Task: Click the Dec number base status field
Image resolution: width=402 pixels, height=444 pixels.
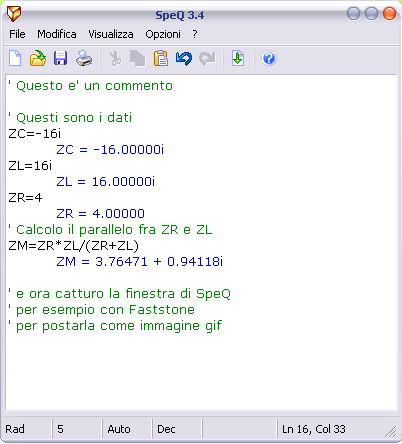Action: point(177,429)
